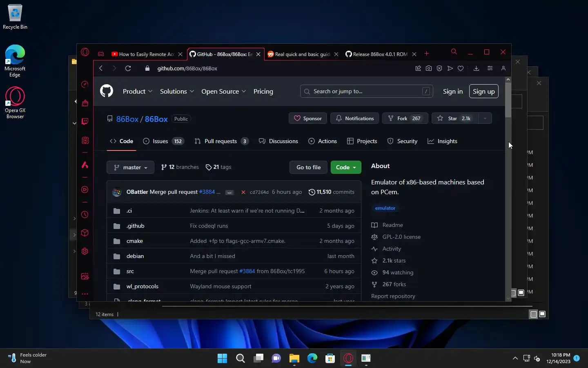
Task: Open GX Control speedometer icon in sidebar
Action: tap(85, 85)
